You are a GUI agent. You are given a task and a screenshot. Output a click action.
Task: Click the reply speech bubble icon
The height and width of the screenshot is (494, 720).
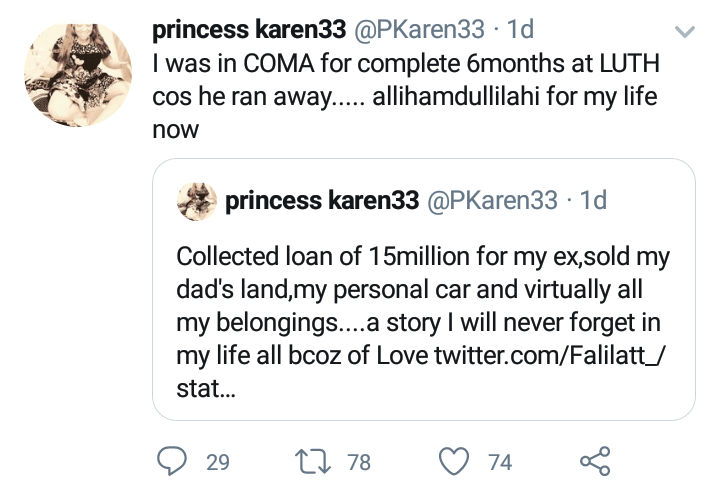(x=174, y=461)
